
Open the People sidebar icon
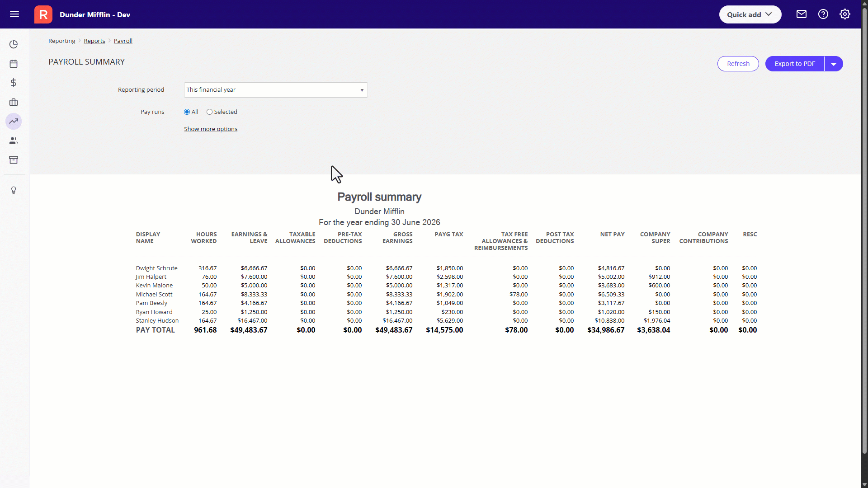coord(14,140)
